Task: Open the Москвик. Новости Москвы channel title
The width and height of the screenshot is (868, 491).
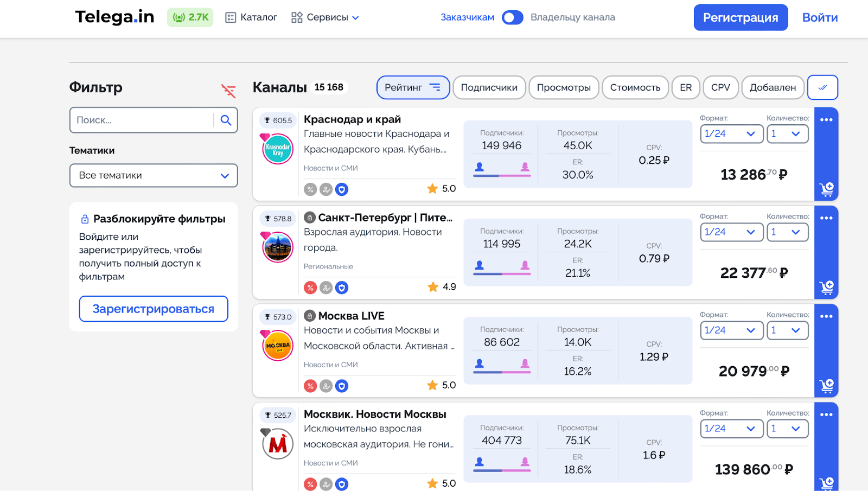Action: point(375,414)
